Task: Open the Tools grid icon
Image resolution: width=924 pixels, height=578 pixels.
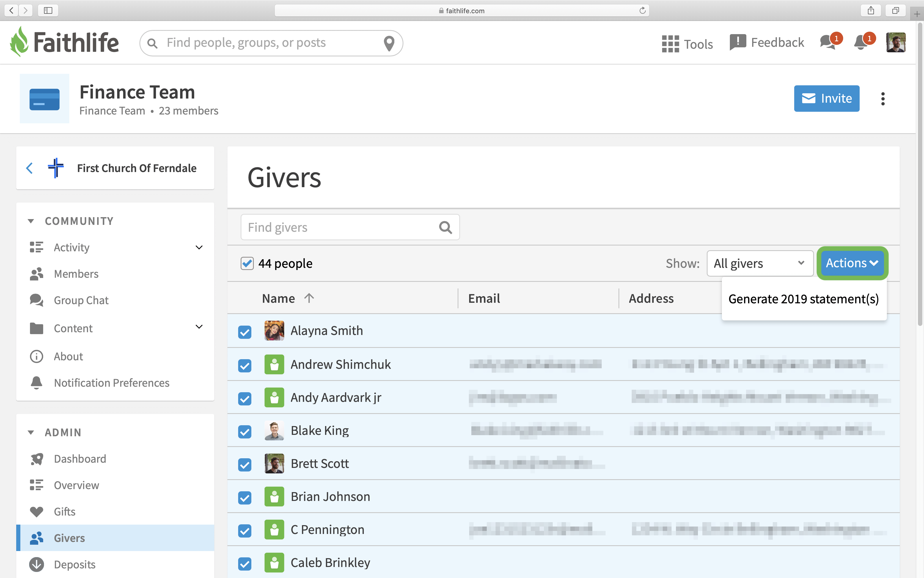Action: [x=670, y=43]
